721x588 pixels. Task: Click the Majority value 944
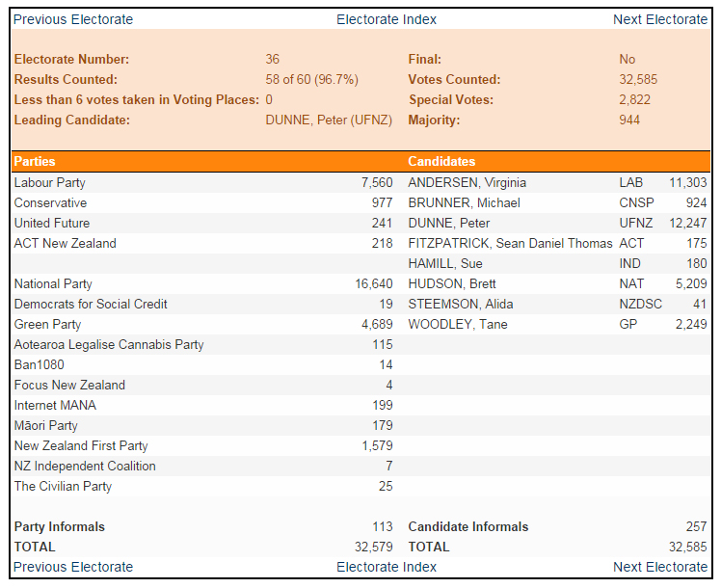click(x=629, y=120)
